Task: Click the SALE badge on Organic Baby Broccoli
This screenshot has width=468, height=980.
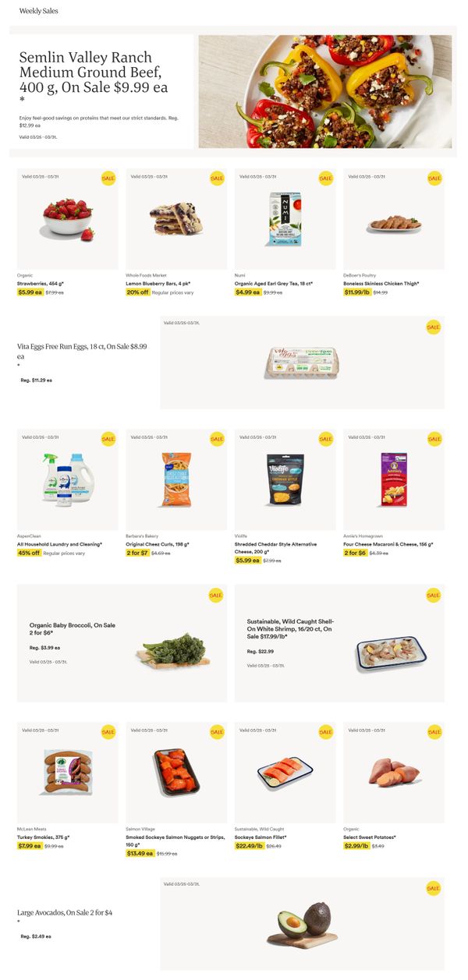Action: click(215, 596)
